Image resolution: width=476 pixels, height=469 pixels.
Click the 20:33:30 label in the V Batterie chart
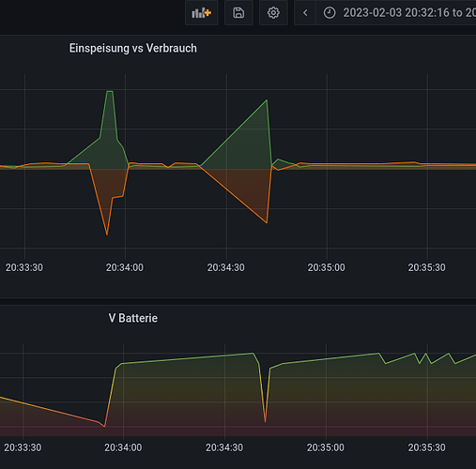pos(23,447)
